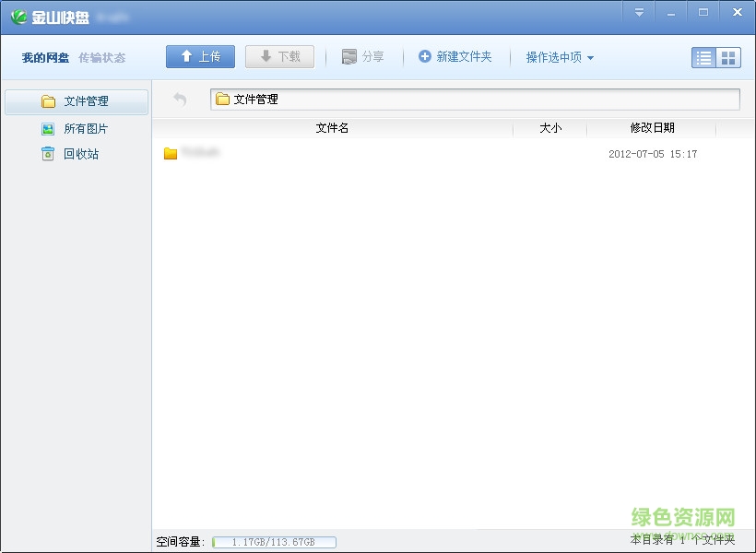Image resolution: width=756 pixels, height=553 pixels.
Task: Switch to list view mode
Action: (x=703, y=57)
